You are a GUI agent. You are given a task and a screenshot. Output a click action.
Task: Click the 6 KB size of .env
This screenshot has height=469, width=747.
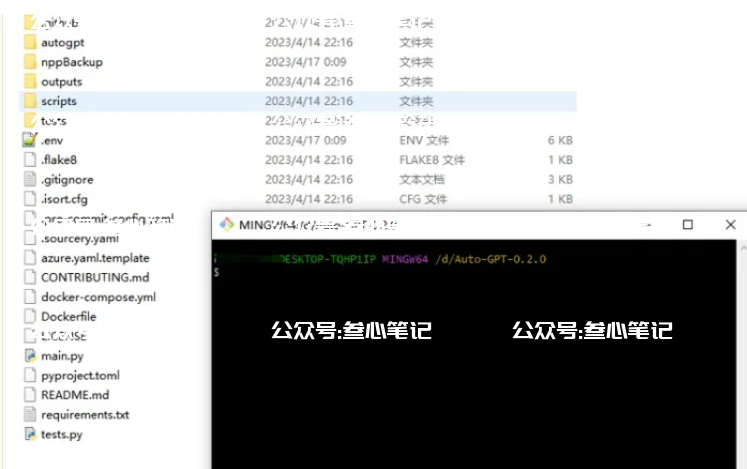pos(560,140)
